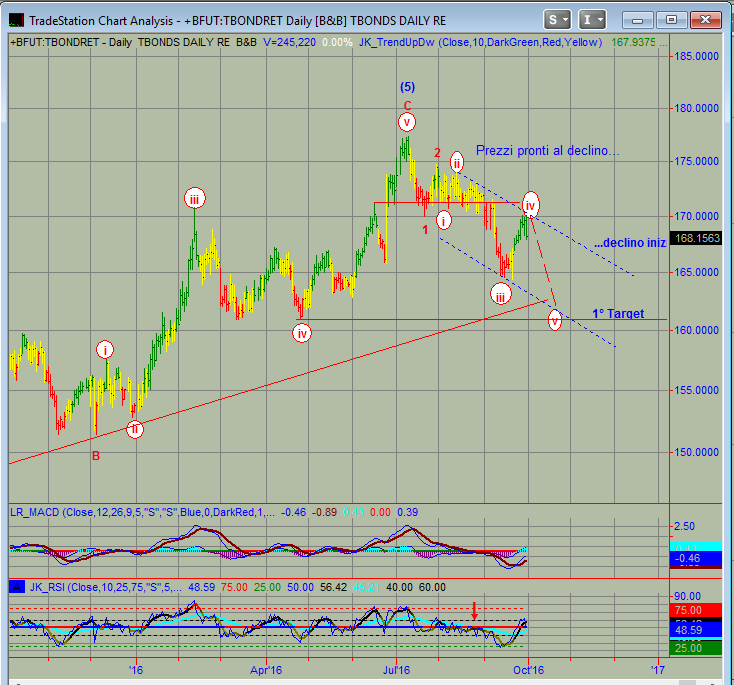
Task: Click the 2.50 MACD axis label
Action: (x=684, y=526)
